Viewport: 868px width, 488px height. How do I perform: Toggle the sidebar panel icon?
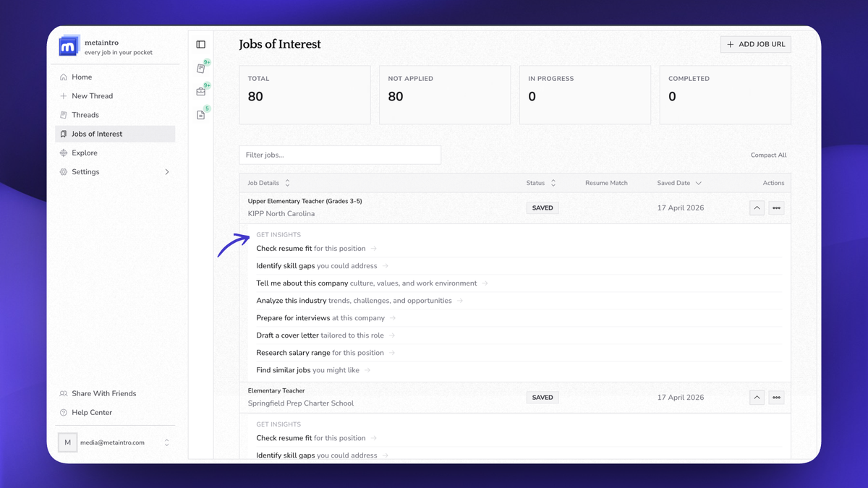point(201,45)
